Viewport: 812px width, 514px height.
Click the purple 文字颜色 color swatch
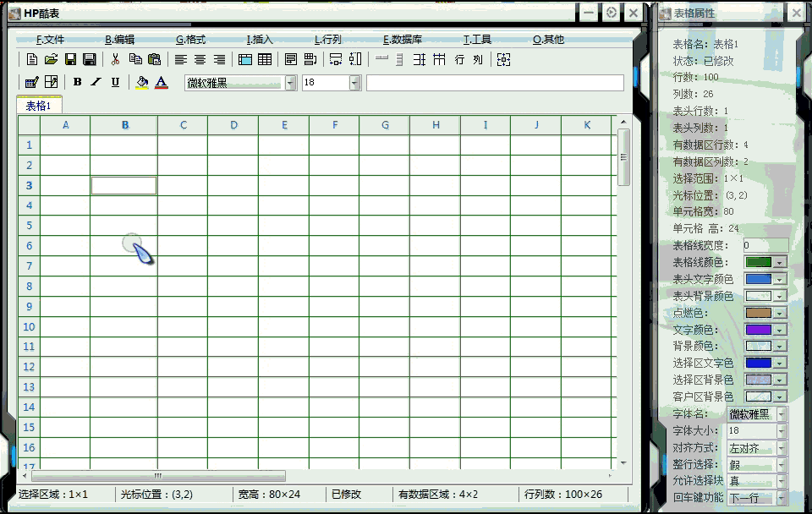click(758, 330)
